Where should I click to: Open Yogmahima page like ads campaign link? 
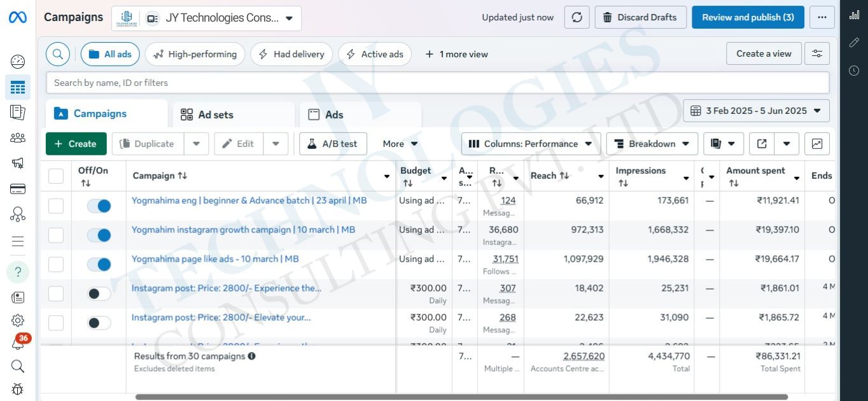tap(215, 259)
